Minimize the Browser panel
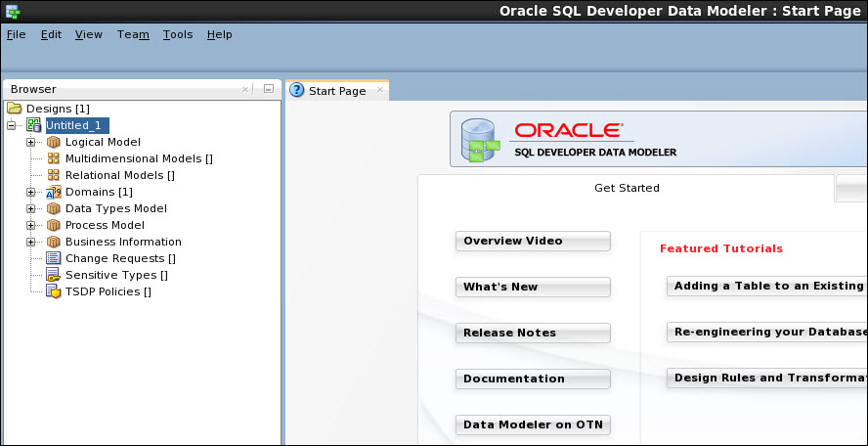The width and height of the screenshot is (868, 446). [x=268, y=89]
